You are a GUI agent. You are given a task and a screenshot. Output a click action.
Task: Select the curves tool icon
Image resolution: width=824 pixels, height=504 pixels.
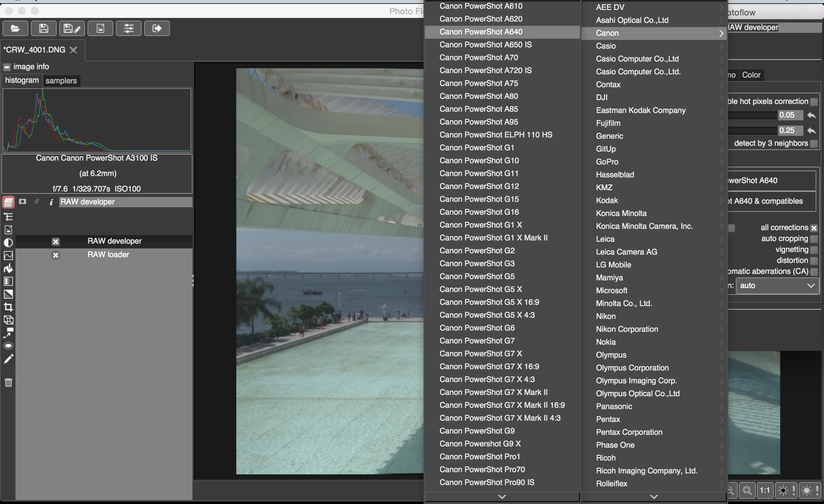point(8,256)
